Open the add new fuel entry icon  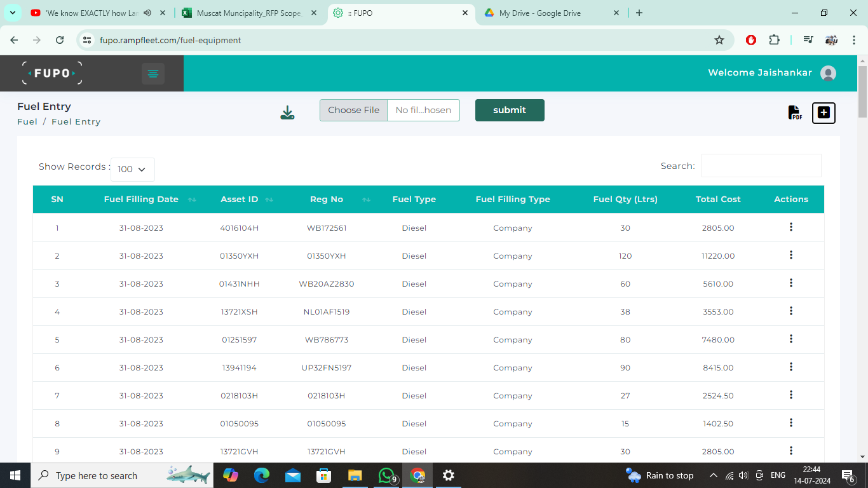824,112
